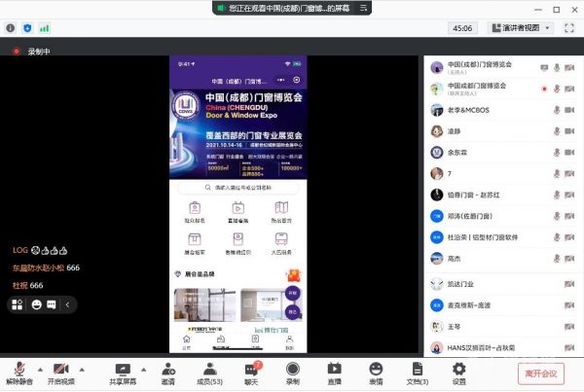Open the Documents (文档) panel
This screenshot has height=392, width=584.
tap(417, 369)
